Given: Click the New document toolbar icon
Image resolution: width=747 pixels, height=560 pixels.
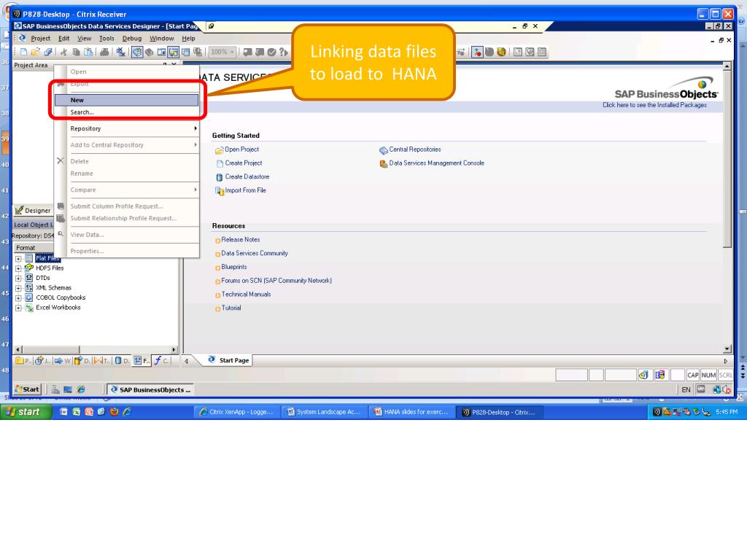Looking at the screenshot, I should click(23, 52).
